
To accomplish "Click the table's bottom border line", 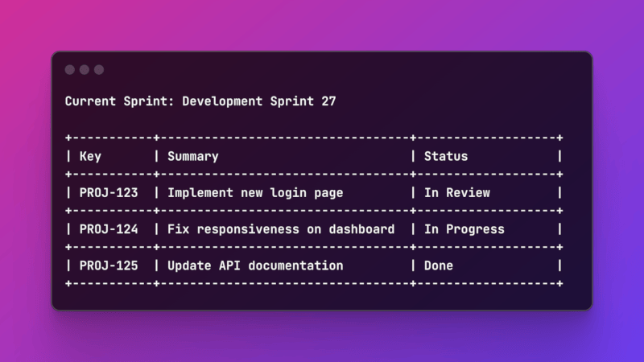I will (x=314, y=284).
